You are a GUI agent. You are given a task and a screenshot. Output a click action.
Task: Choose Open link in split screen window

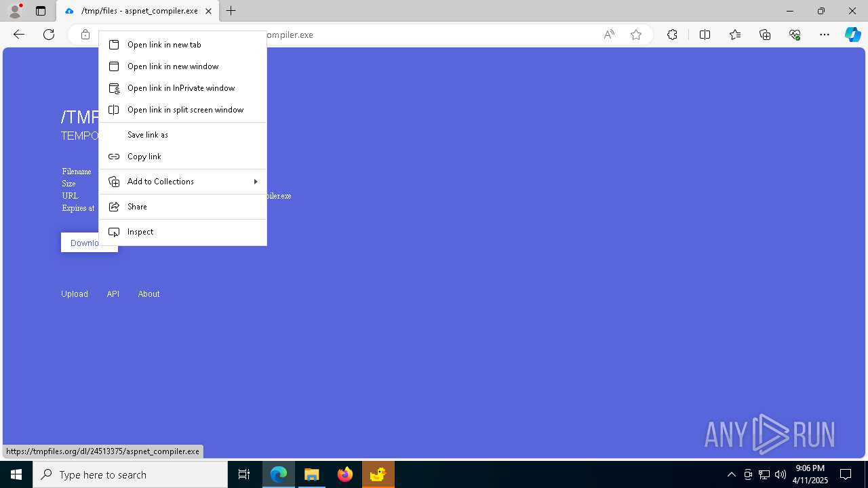(x=182, y=110)
